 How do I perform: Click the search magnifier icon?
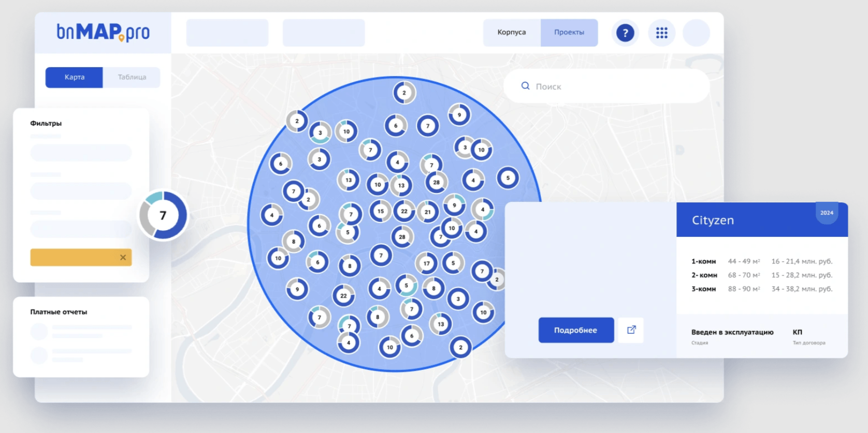tap(525, 86)
